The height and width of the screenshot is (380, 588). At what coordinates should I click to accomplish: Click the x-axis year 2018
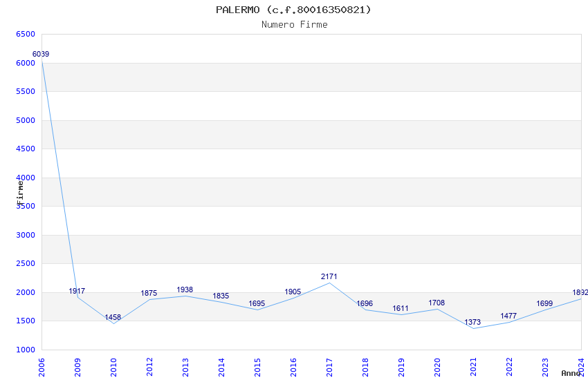[366, 368]
